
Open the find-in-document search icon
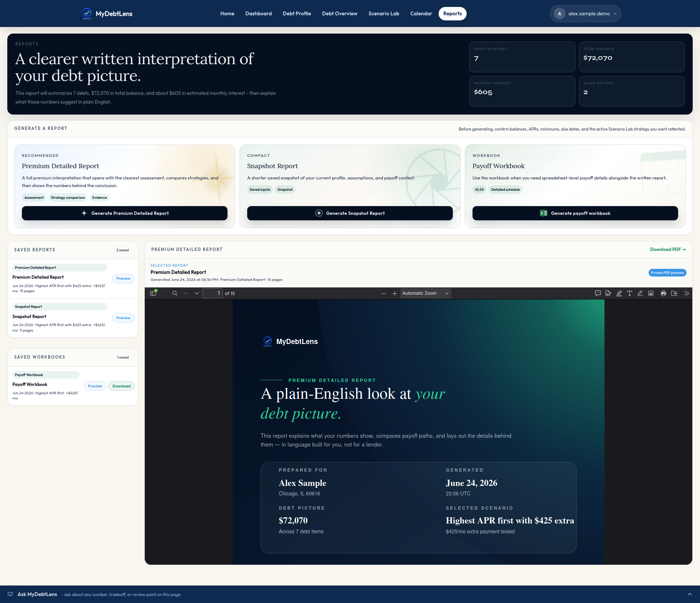(175, 293)
